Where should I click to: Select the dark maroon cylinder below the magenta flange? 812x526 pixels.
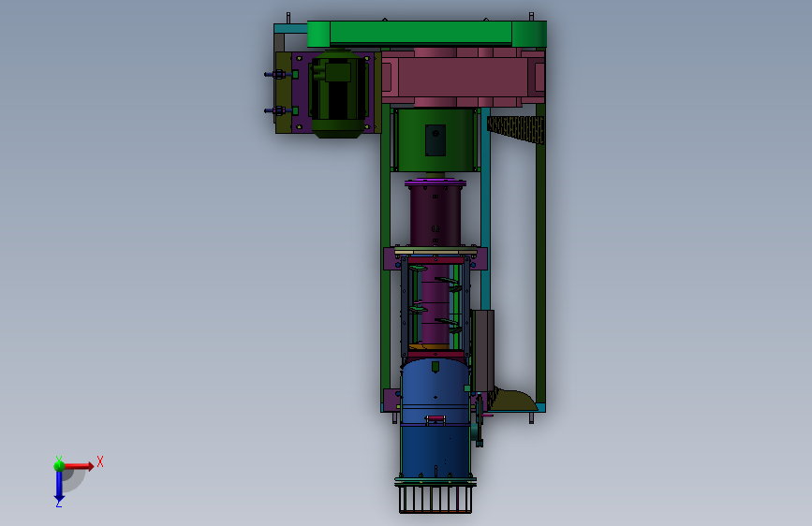(435, 216)
